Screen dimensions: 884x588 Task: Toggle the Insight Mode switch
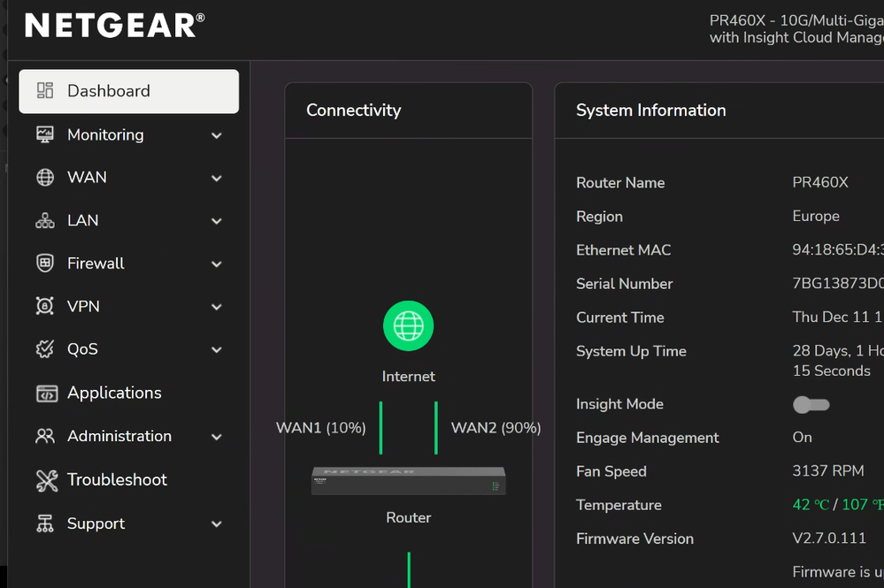(811, 404)
